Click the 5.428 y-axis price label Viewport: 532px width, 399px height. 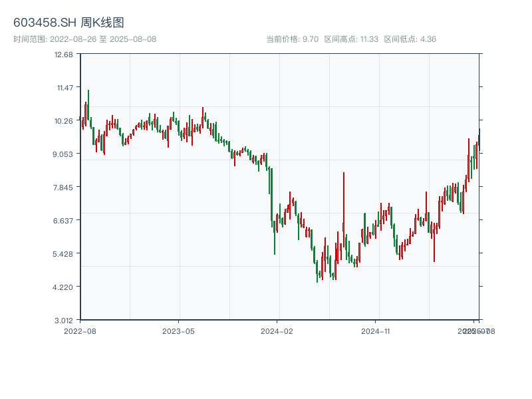64,253
